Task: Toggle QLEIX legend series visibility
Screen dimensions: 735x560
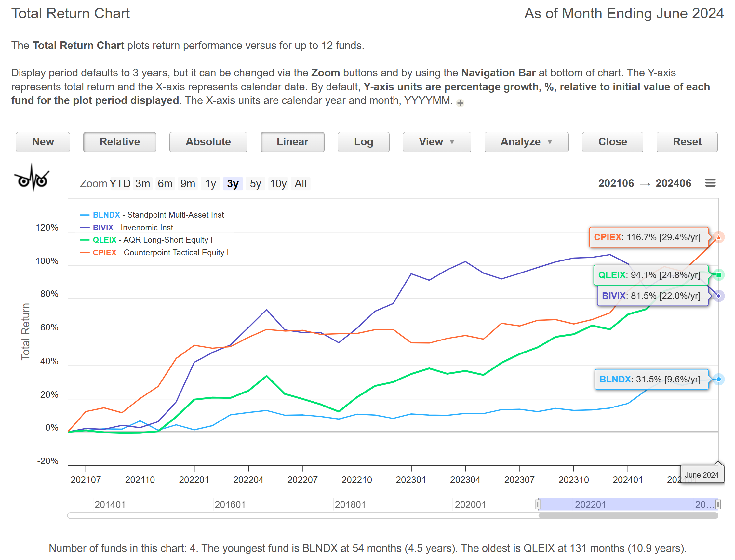Action: point(146,240)
